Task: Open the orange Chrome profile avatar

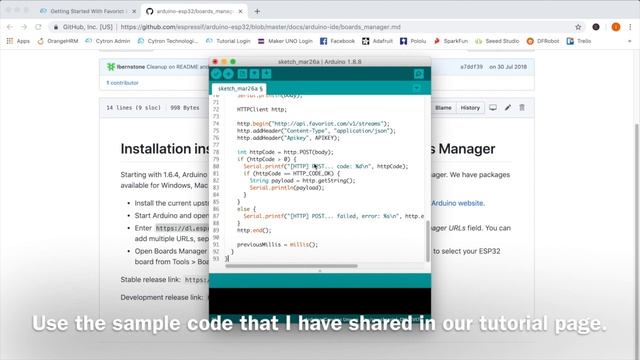Action: (616, 27)
